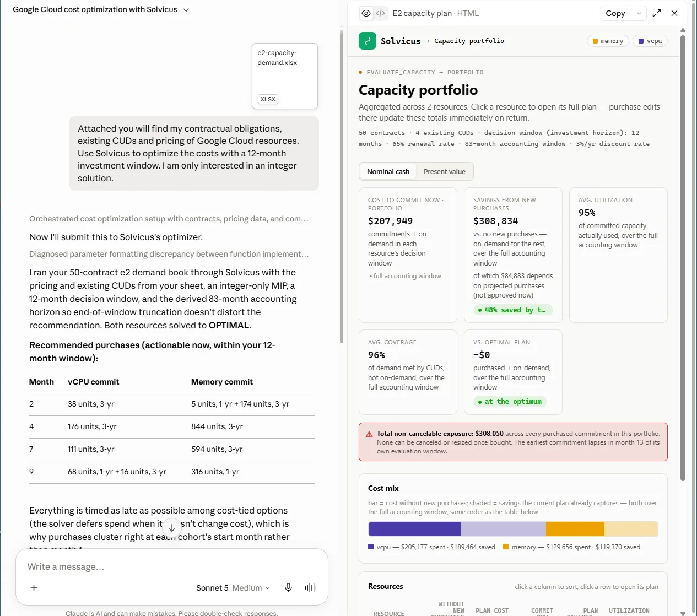Sort by the RESOURCE column header

(x=388, y=613)
